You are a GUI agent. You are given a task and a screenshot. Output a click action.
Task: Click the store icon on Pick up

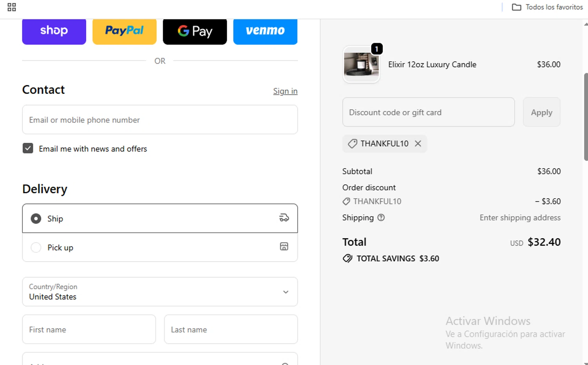[x=284, y=246]
